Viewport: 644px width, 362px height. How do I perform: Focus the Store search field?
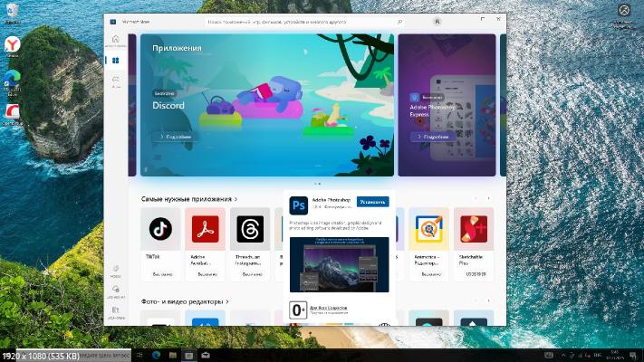click(304, 22)
